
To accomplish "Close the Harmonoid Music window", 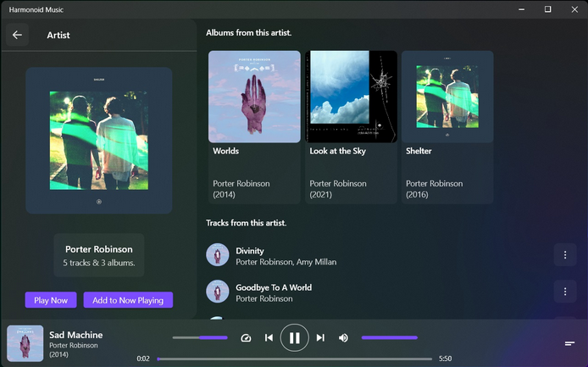I will pos(574,9).
